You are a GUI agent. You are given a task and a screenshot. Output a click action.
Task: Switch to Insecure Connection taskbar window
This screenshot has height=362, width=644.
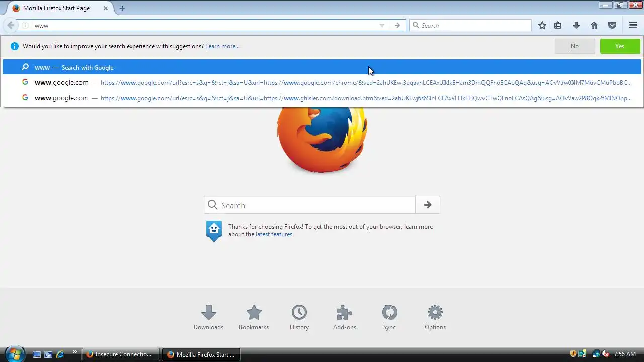pos(121,354)
